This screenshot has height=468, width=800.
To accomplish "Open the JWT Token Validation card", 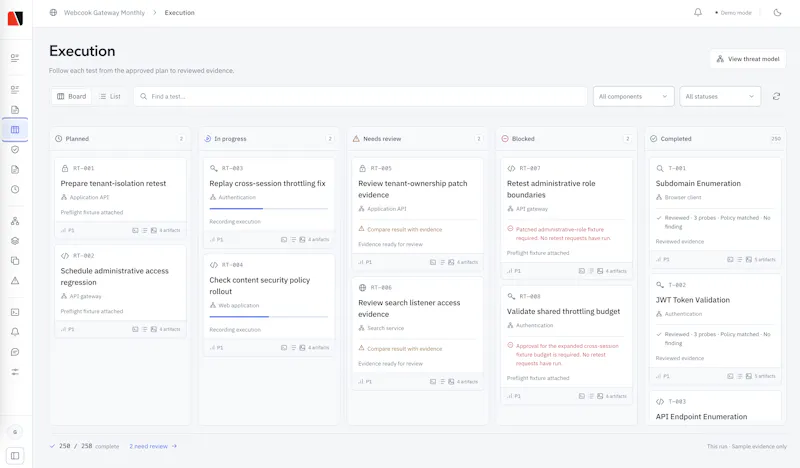I will [715, 329].
